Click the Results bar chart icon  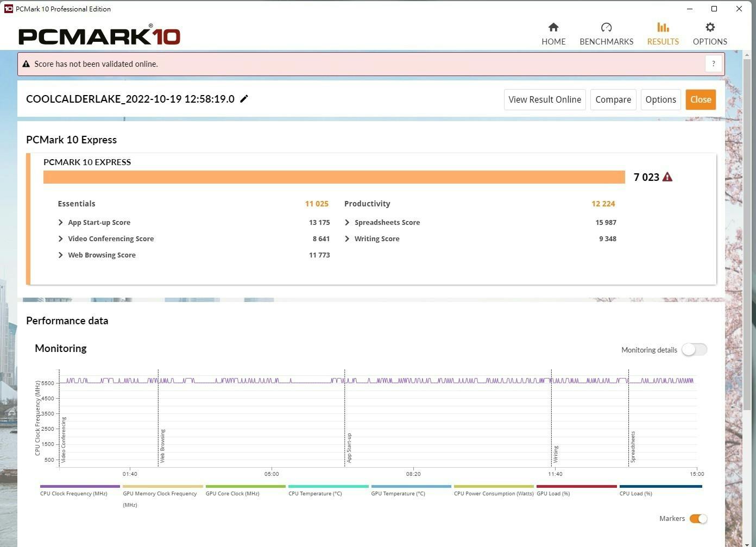pyautogui.click(x=663, y=28)
